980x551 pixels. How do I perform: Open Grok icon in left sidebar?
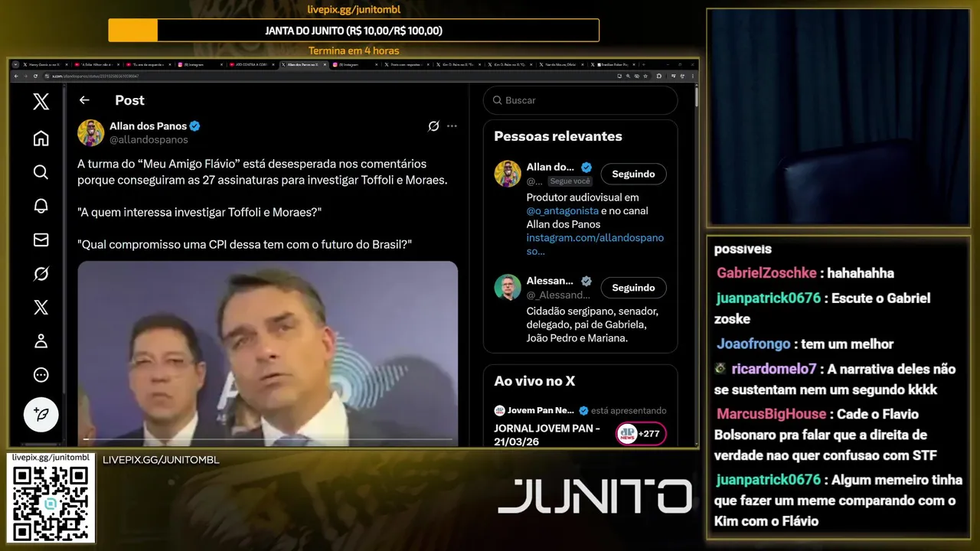pos(41,273)
